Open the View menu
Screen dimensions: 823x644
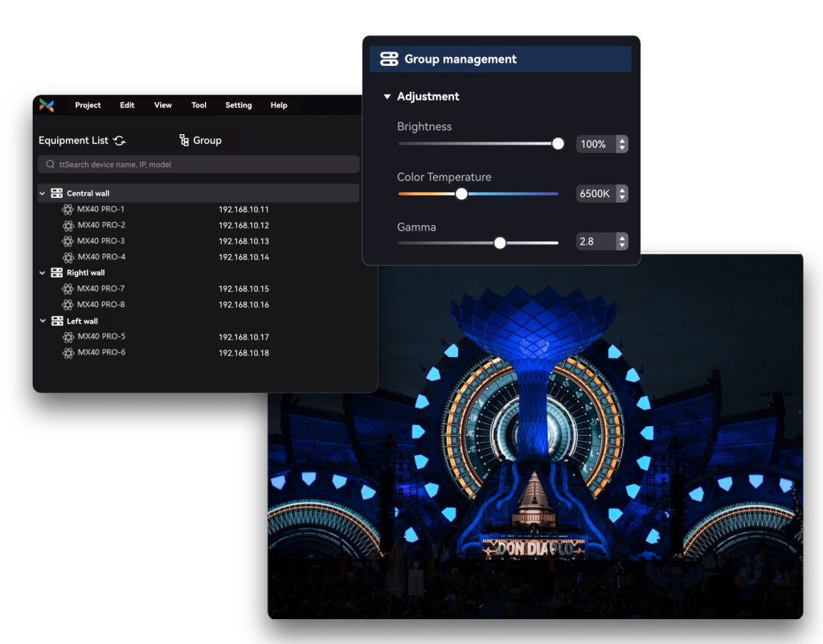162,105
